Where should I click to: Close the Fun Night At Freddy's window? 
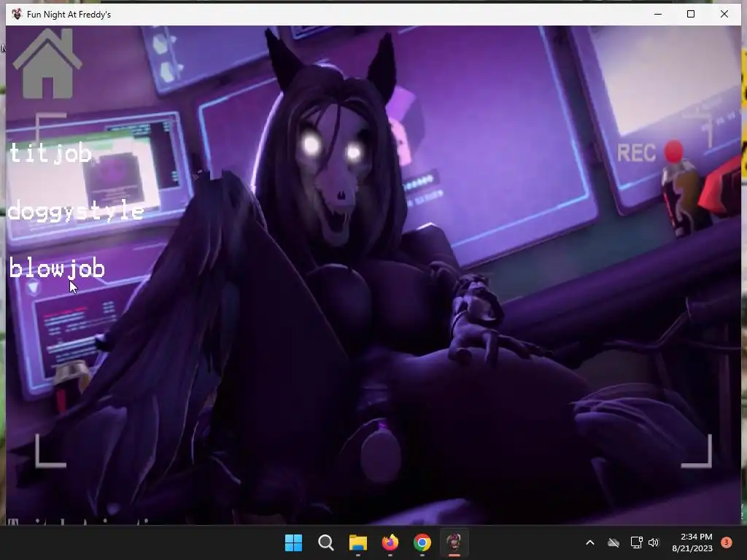coord(724,14)
